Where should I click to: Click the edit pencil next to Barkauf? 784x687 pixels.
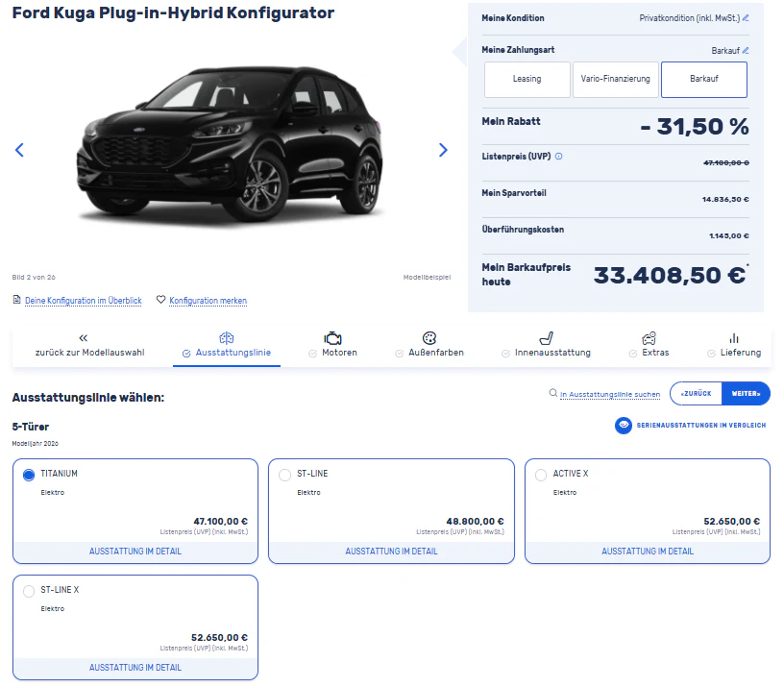click(746, 51)
